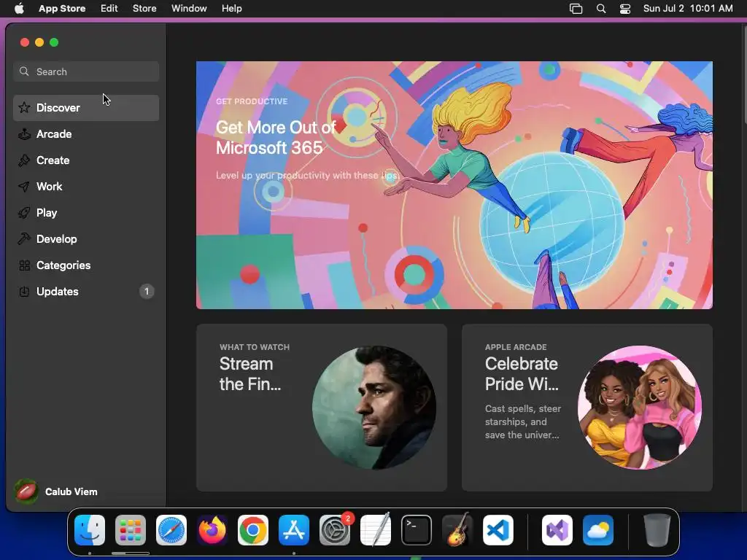Click the green full screen button

pos(54,42)
